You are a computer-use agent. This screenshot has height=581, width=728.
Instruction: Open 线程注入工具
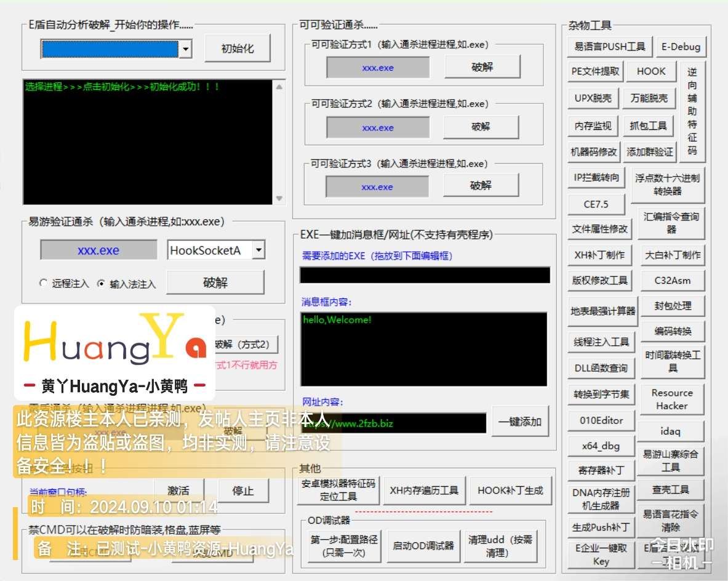(601, 342)
